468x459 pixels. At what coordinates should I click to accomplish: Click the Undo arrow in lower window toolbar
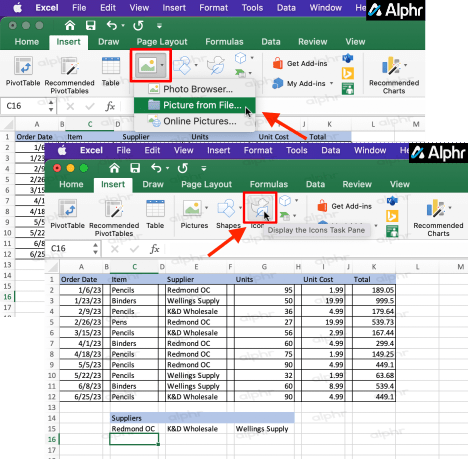(156, 168)
